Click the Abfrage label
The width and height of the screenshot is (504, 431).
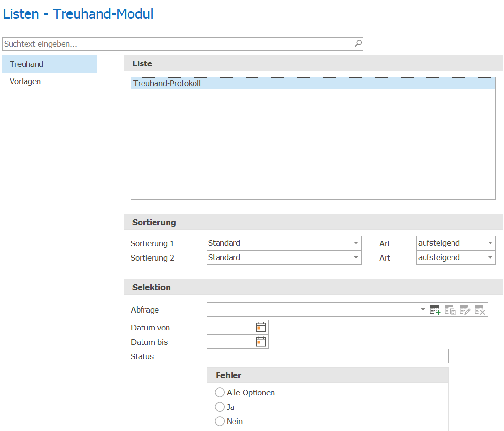(145, 310)
